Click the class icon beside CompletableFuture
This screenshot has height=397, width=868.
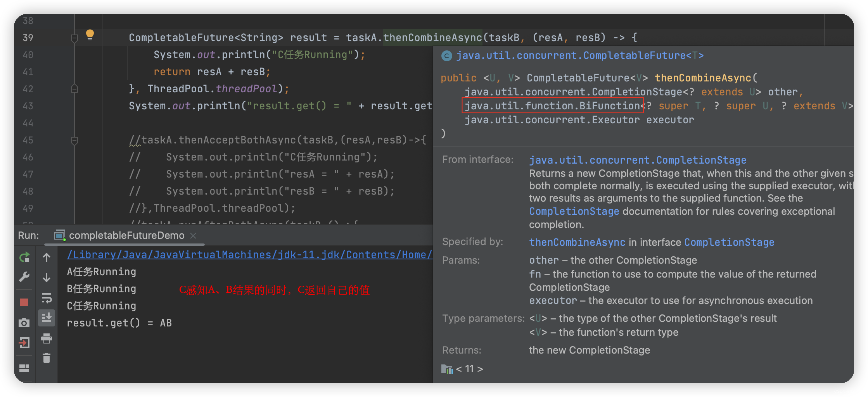(x=447, y=56)
